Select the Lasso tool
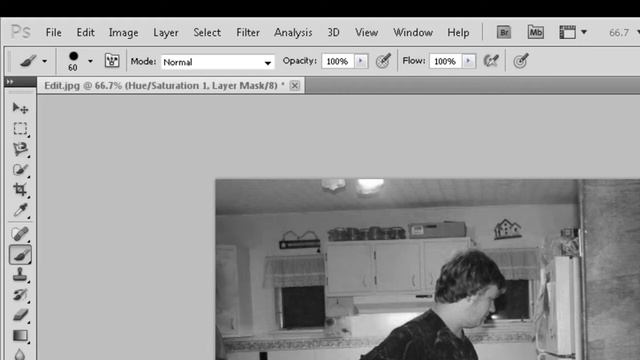This screenshot has width=640, height=360. click(x=20, y=149)
